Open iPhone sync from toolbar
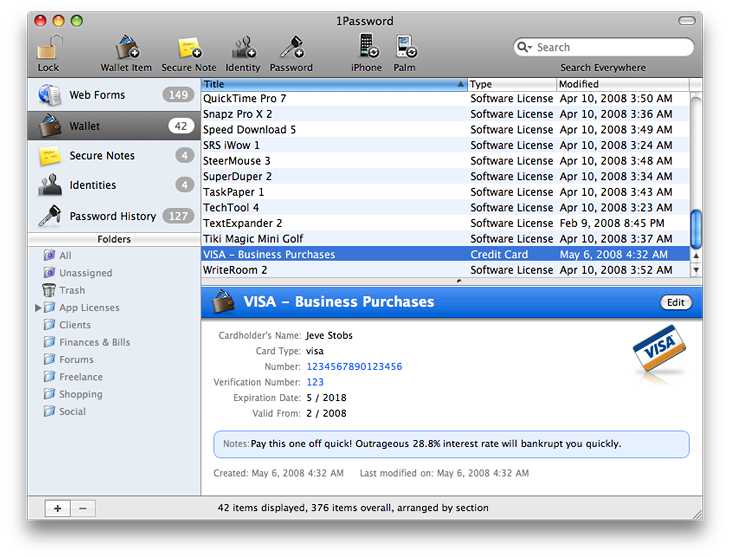 pyautogui.click(x=367, y=47)
